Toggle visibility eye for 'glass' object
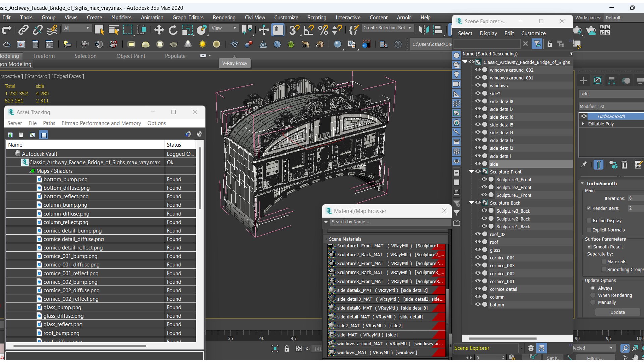644x362 pixels. pos(478,250)
